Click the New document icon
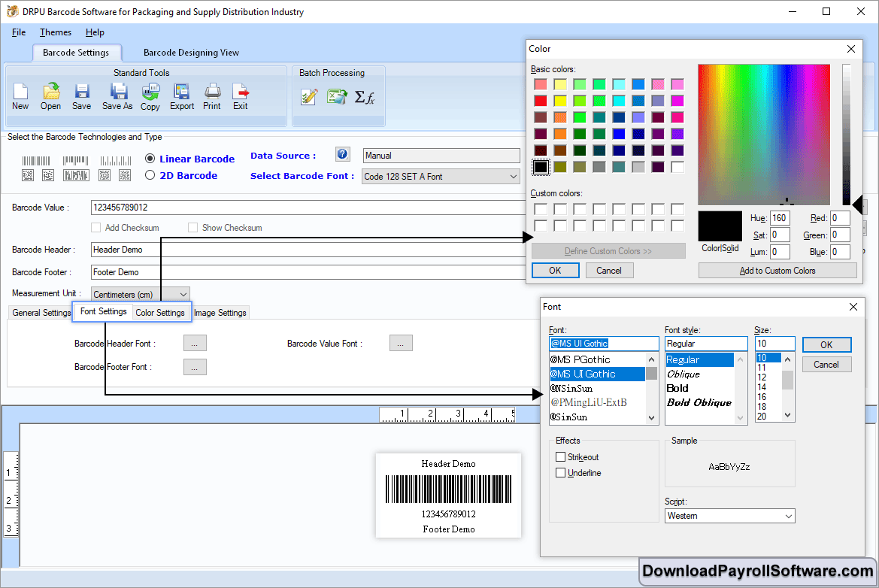 pos(20,92)
